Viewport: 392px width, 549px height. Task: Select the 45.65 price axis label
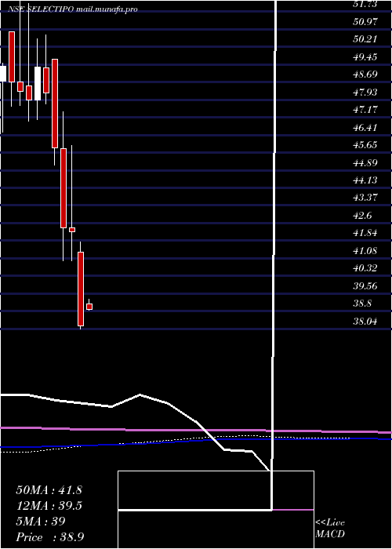[x=365, y=145]
